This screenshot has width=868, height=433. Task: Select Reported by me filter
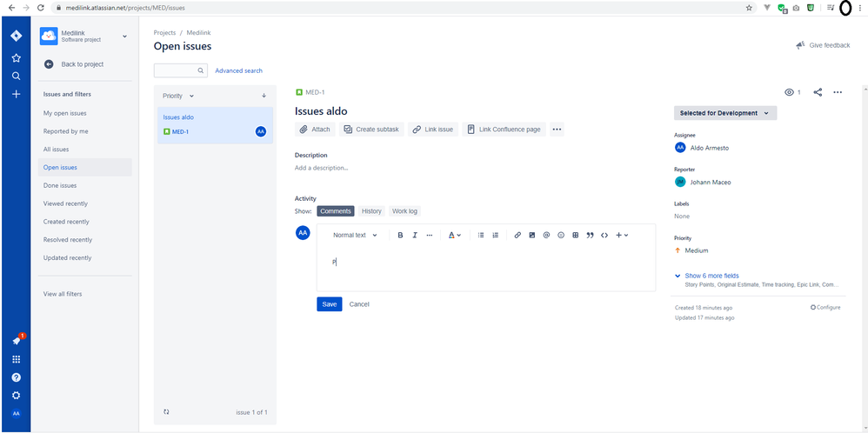click(85, 131)
